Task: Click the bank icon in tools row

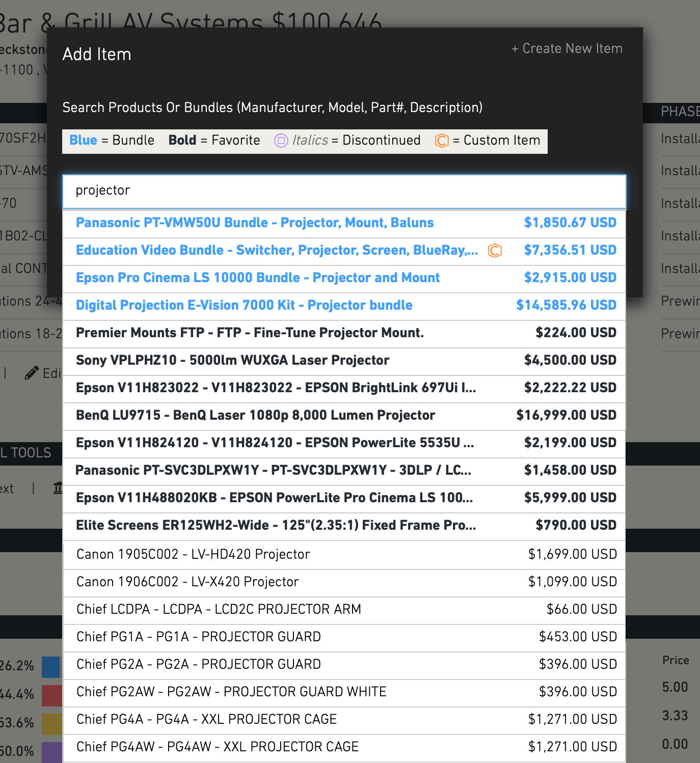Action: 58,488
